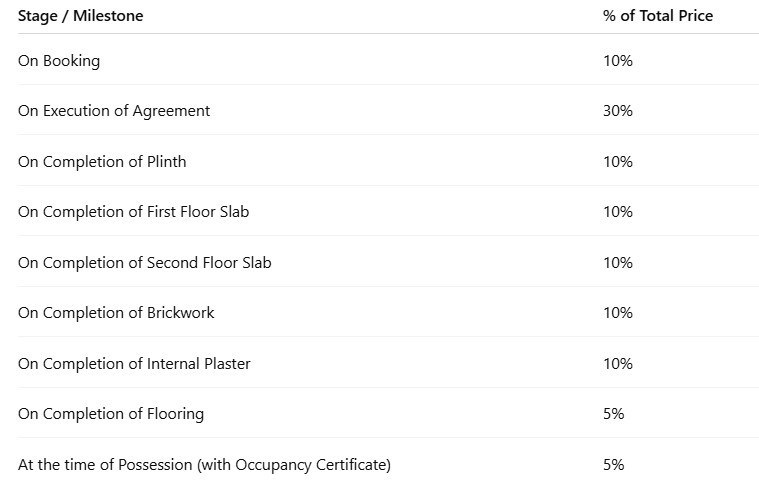Select the "On Completion of Plinth" milestone

[x=102, y=162]
